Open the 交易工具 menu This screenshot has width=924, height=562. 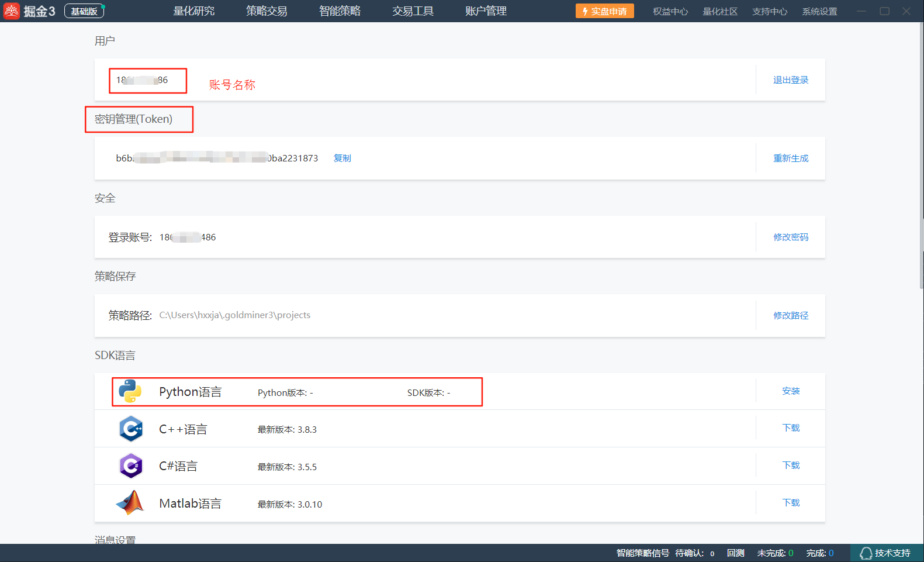point(413,11)
